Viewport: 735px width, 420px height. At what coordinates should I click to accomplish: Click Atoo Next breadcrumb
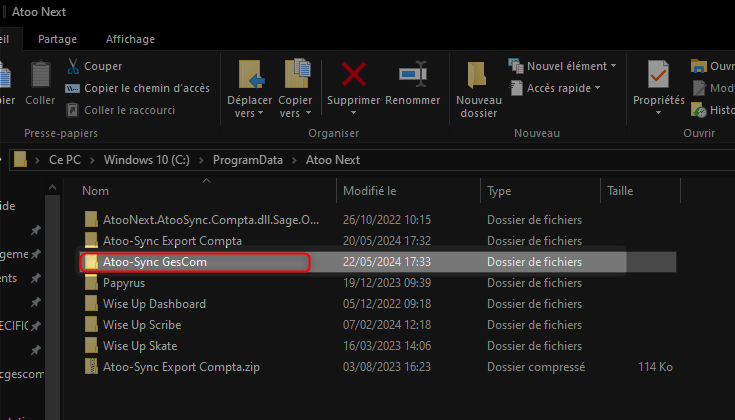[x=333, y=160]
